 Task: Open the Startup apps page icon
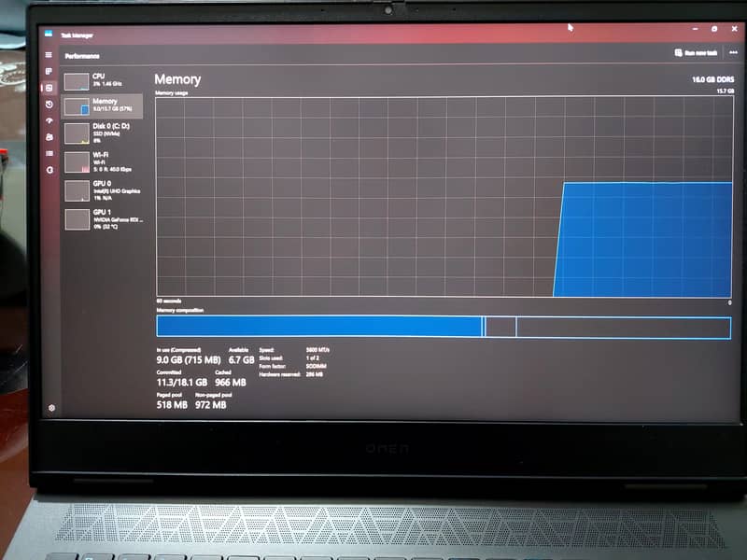[49, 120]
